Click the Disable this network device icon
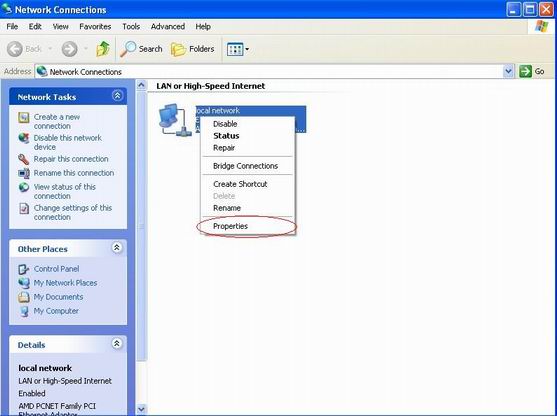 (x=24, y=138)
